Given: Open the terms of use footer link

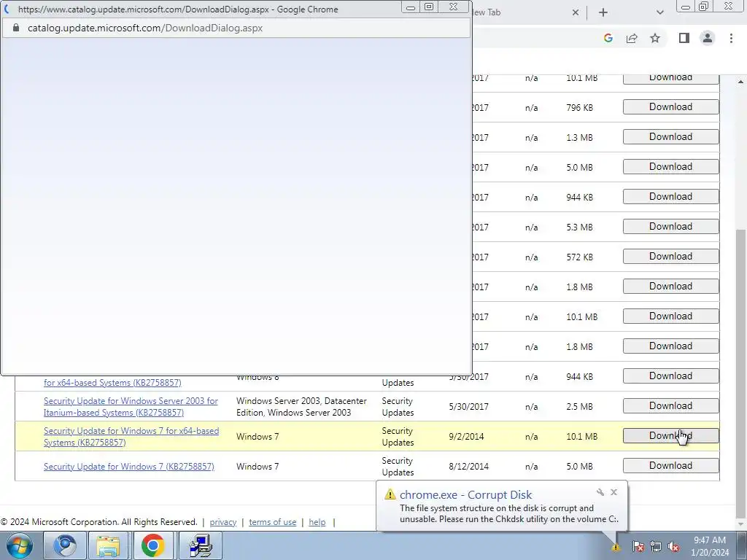Looking at the screenshot, I should (273, 522).
